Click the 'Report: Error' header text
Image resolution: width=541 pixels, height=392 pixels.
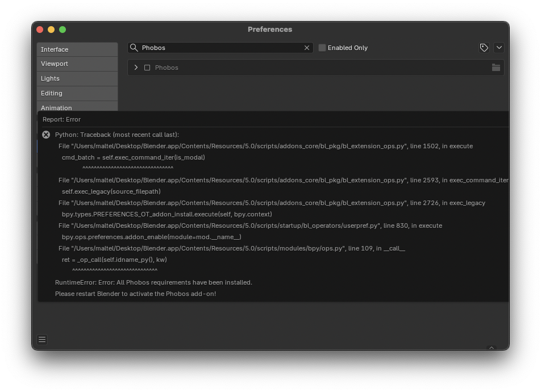pos(61,119)
